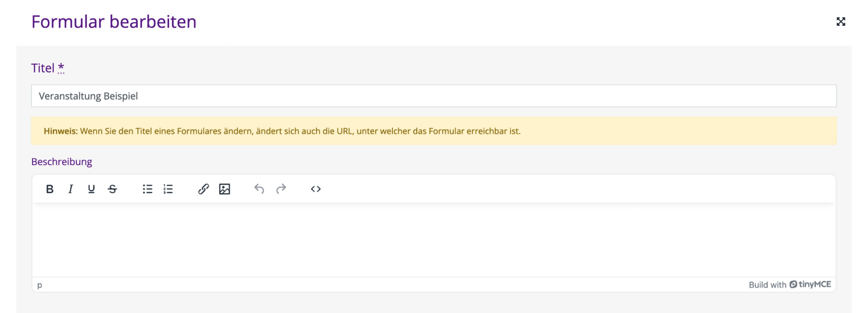The height and width of the screenshot is (313, 868).
Task: Click the Titel field label
Action: pyautogui.click(x=43, y=68)
